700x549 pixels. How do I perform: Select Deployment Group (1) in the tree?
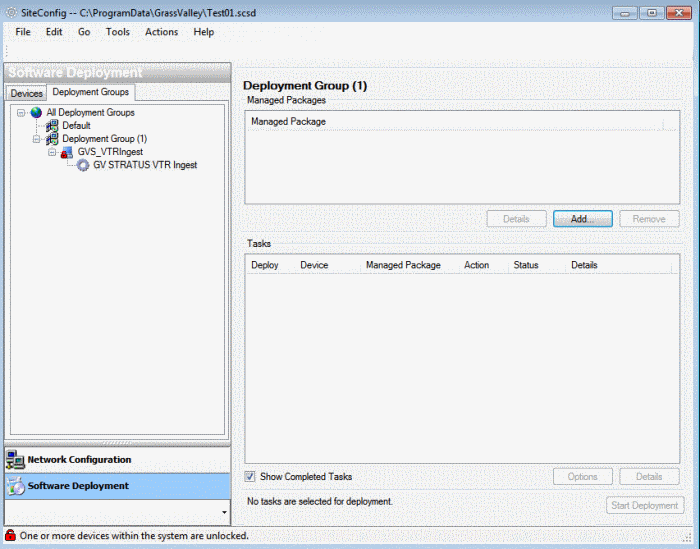point(104,139)
